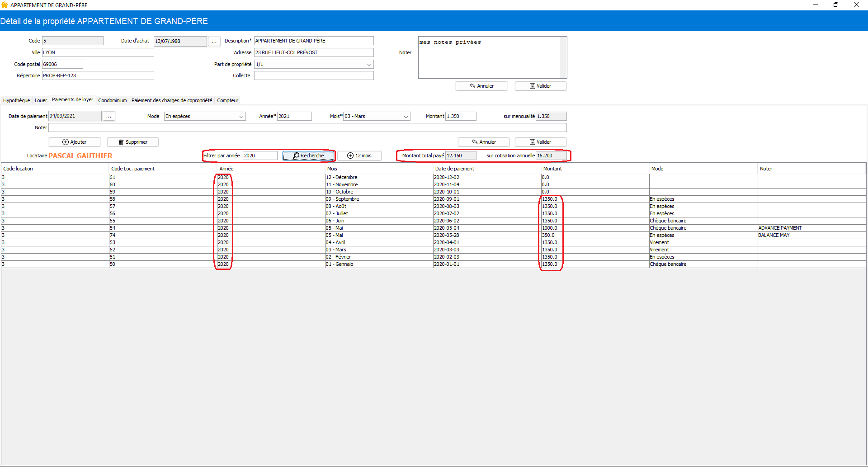Select the 07 - Juillet payment row
868x467 pixels.
pyautogui.click(x=434, y=213)
